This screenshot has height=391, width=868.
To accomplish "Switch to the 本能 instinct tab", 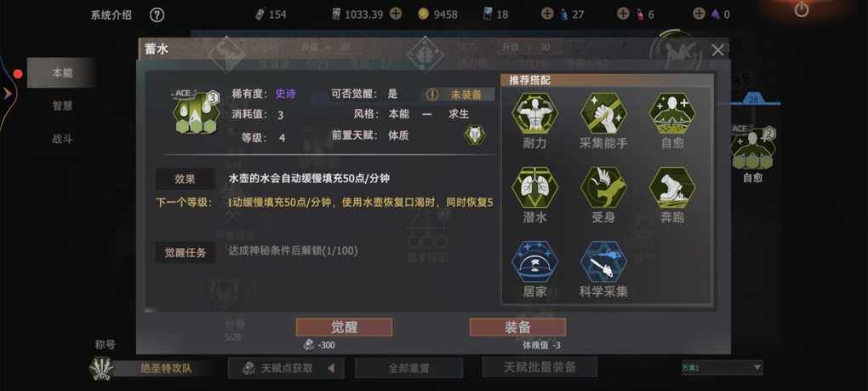I will point(61,72).
